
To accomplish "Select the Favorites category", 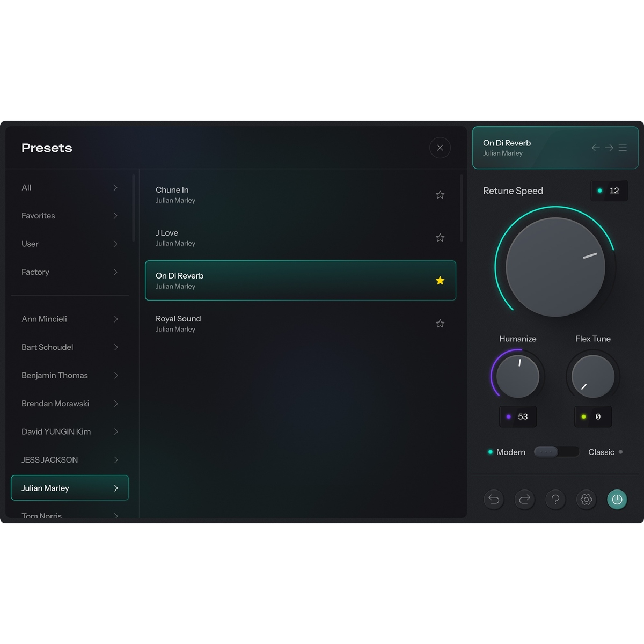I will (70, 216).
